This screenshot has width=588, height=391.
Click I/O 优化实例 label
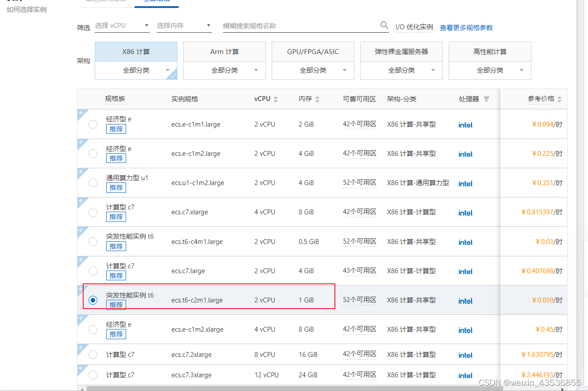coord(414,27)
